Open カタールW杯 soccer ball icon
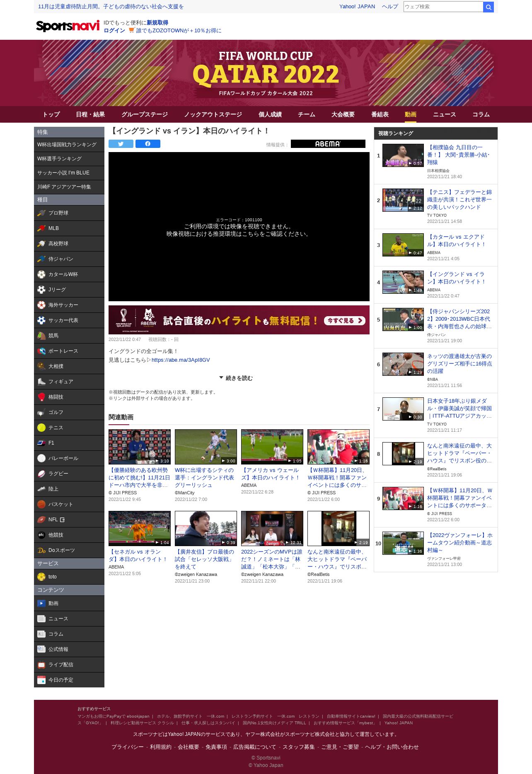The height and width of the screenshot is (774, 532). click(41, 274)
